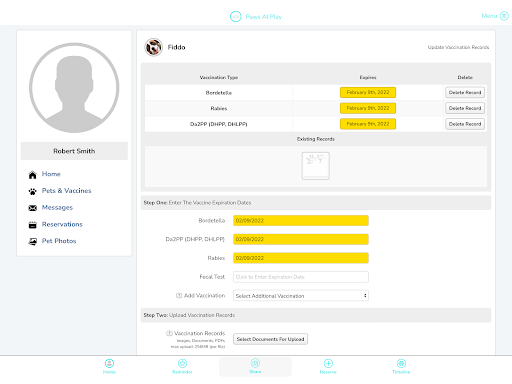Delete the Bordetella vaccination record

coord(465,92)
